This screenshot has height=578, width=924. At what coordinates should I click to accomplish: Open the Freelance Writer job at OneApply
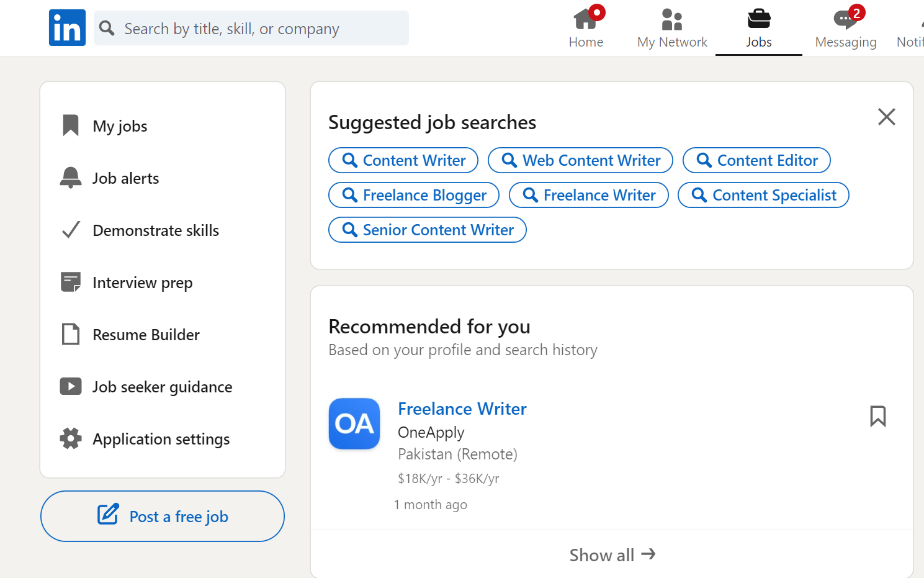click(462, 409)
